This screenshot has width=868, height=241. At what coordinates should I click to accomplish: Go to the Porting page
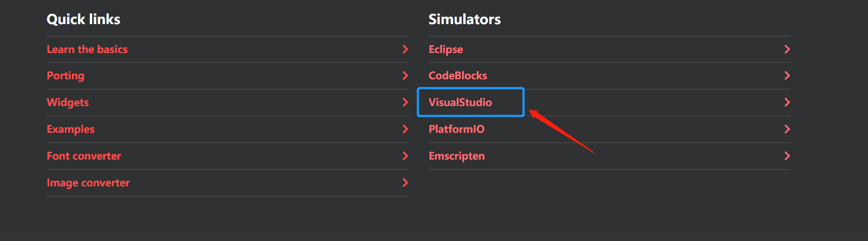click(x=65, y=76)
